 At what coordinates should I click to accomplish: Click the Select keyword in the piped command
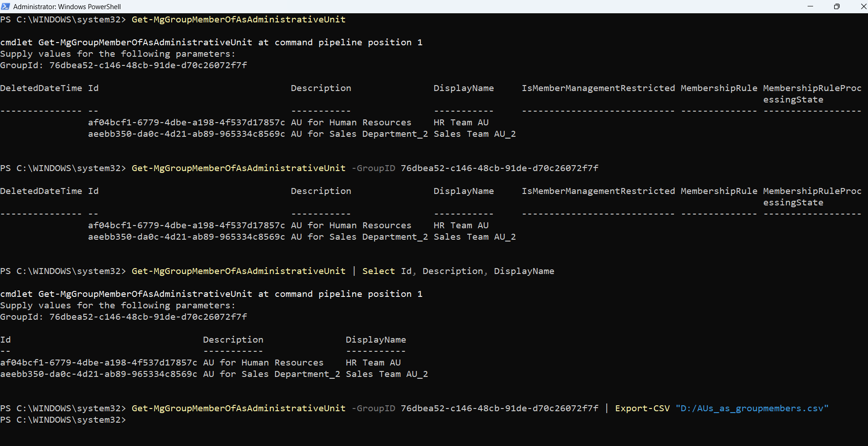click(x=378, y=271)
